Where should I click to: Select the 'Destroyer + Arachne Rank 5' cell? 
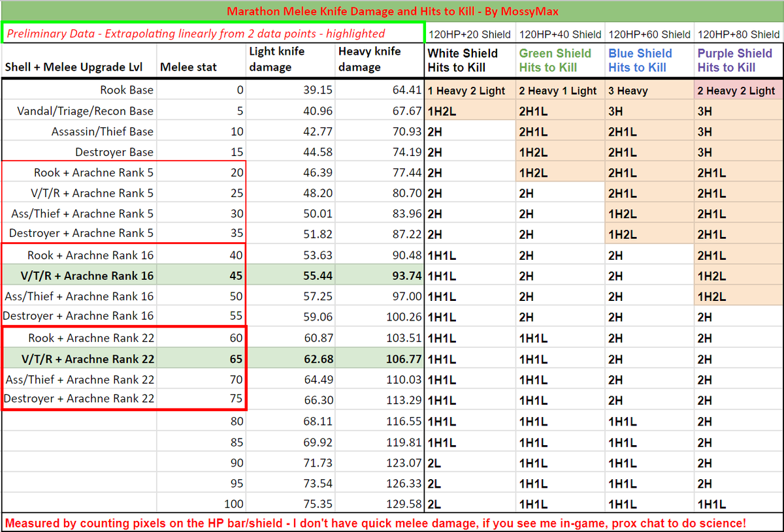coord(79,234)
